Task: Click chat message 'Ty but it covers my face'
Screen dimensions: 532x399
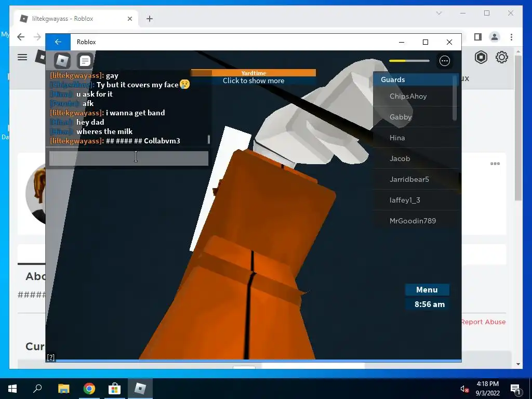Action: (137, 85)
